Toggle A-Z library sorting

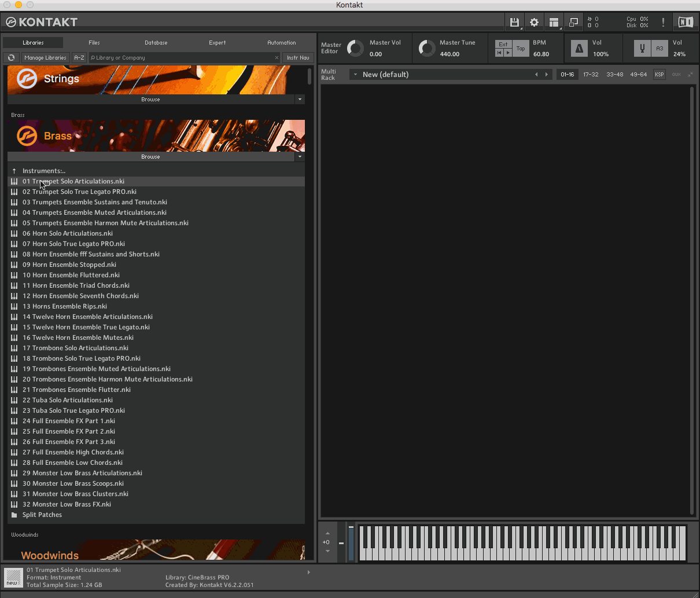79,58
